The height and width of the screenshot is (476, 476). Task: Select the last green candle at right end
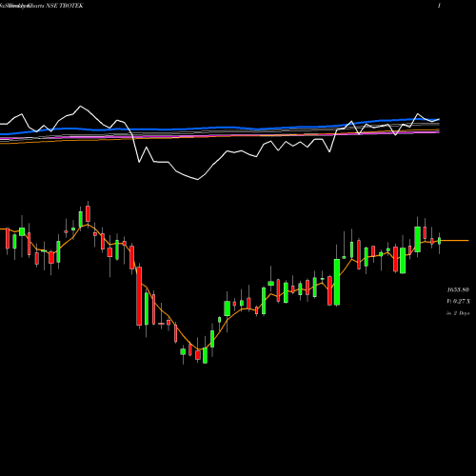pyautogui.click(x=440, y=241)
